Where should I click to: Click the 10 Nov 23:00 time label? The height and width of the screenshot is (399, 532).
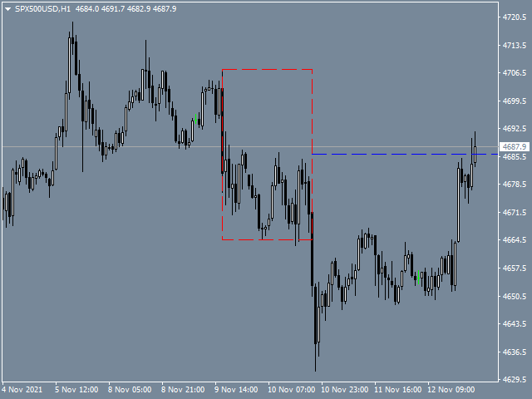[345, 390]
